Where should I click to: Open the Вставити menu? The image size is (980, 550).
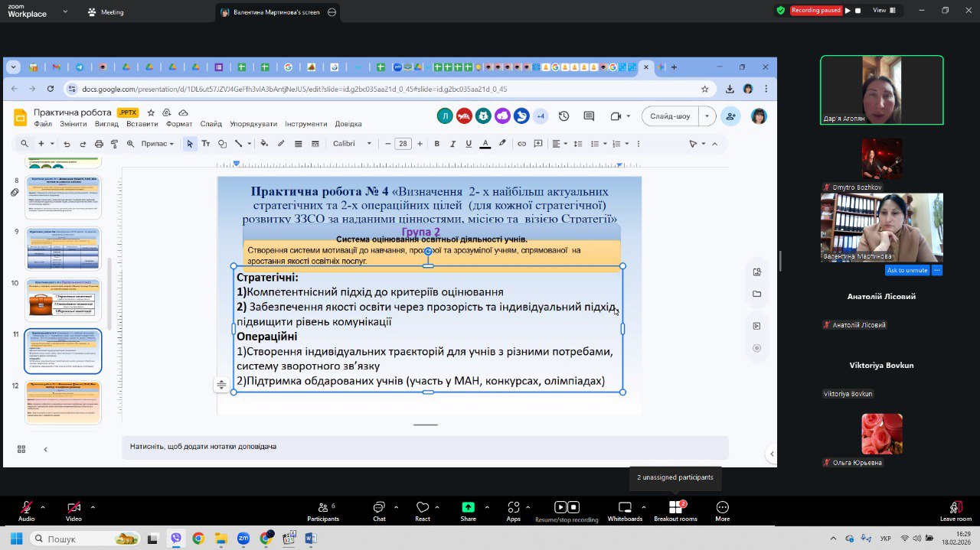click(x=142, y=124)
